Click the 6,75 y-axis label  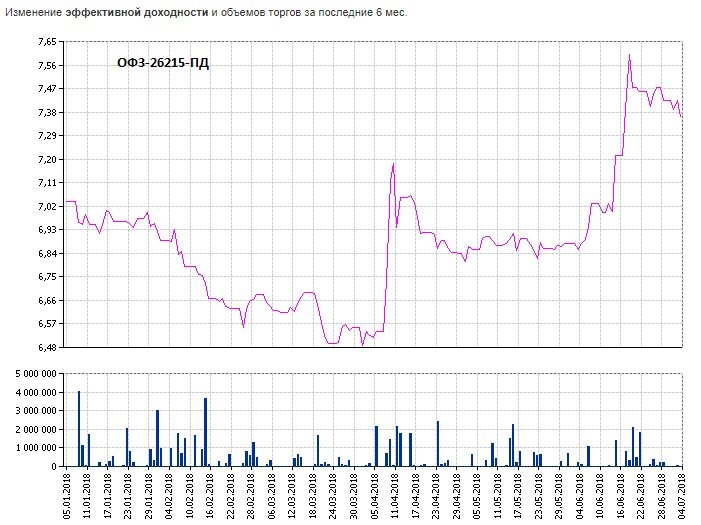pyautogui.click(x=47, y=277)
